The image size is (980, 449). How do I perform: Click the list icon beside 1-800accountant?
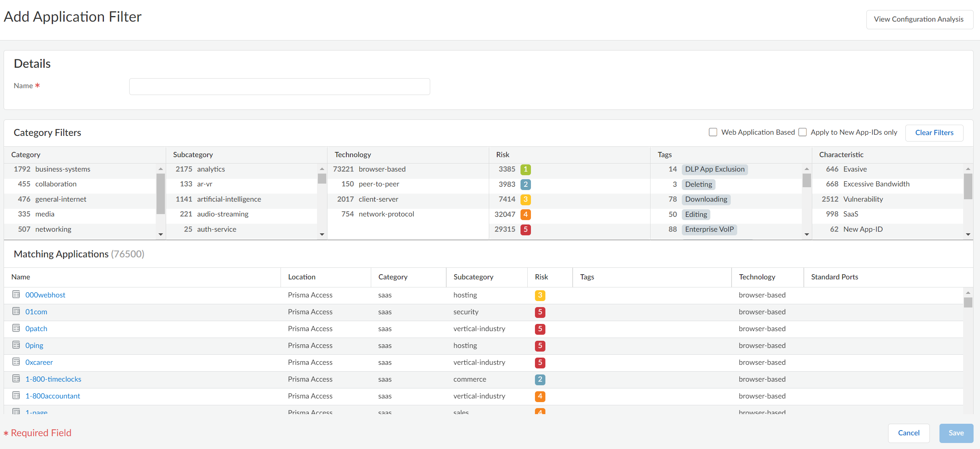point(16,396)
